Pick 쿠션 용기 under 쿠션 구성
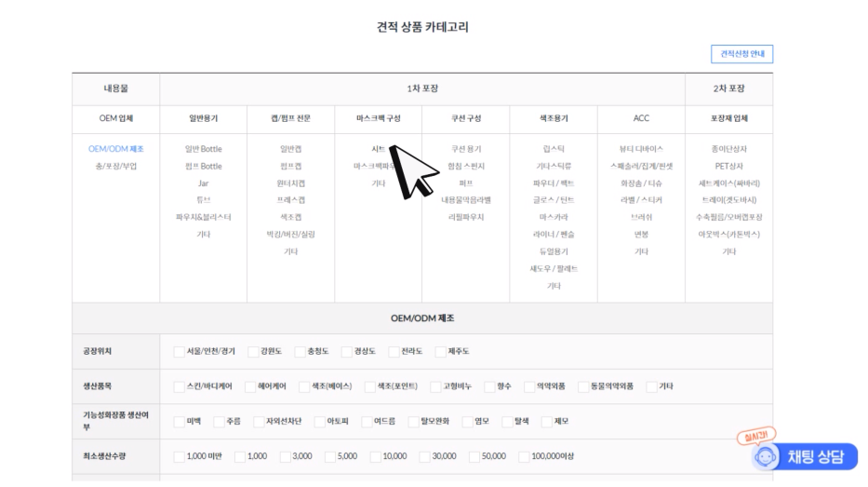 click(466, 149)
